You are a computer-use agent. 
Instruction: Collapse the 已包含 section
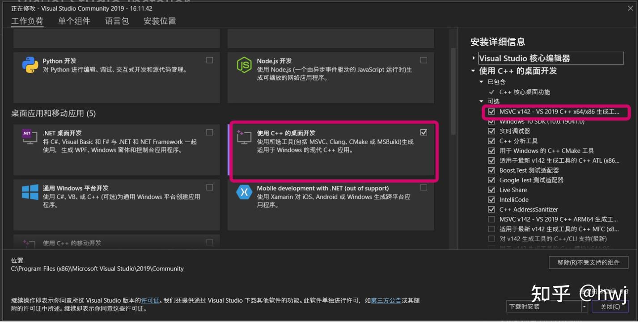pos(482,82)
